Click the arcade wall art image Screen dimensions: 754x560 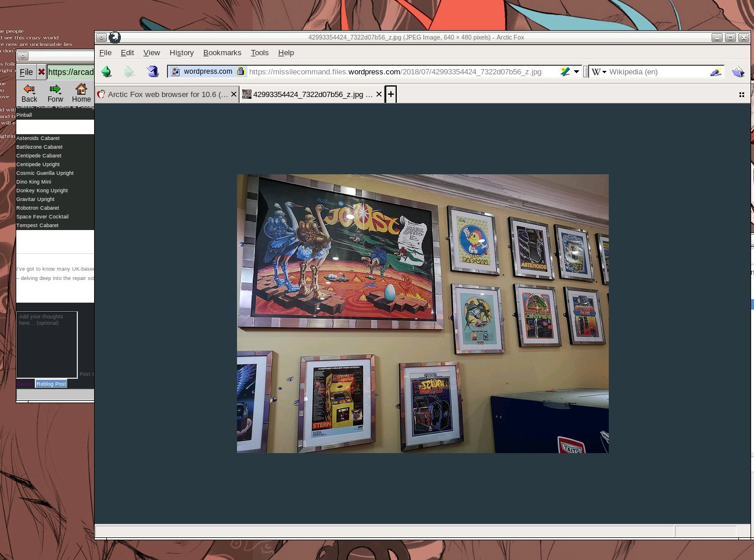[423, 314]
